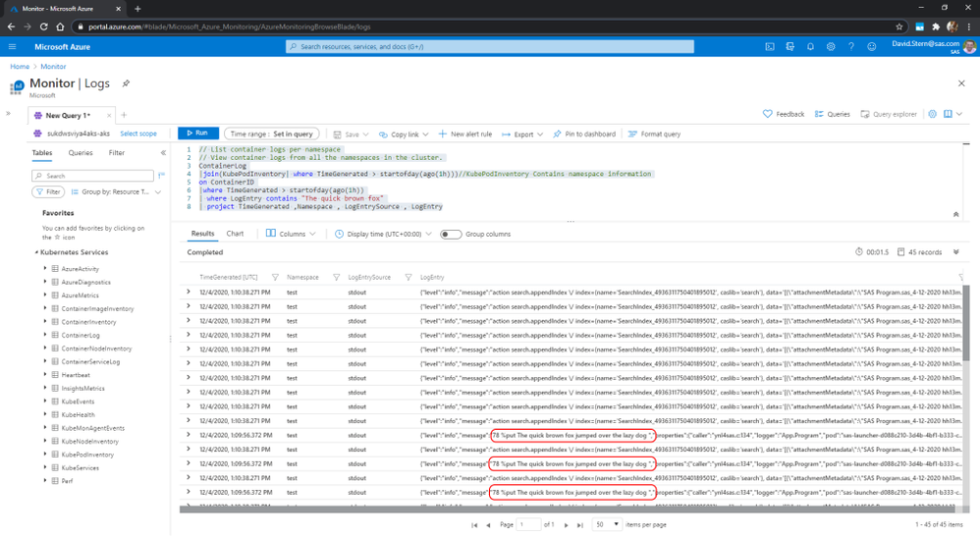Viewport: 980px width, 536px height.
Task: Open the Azure portal hamburger menu
Action: (13, 46)
